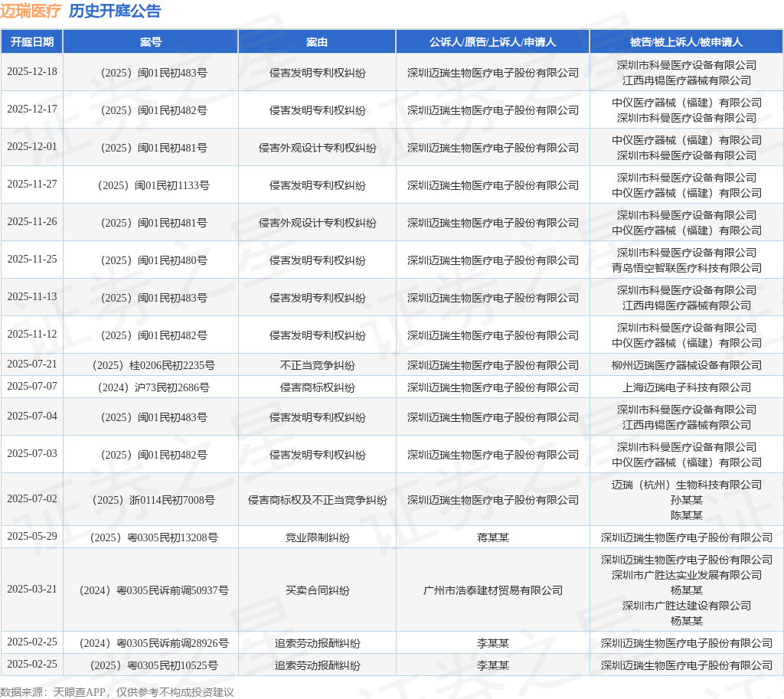Select the date cell 2025-11-27
Image resolution: width=784 pixels, height=699 pixels.
(x=32, y=184)
